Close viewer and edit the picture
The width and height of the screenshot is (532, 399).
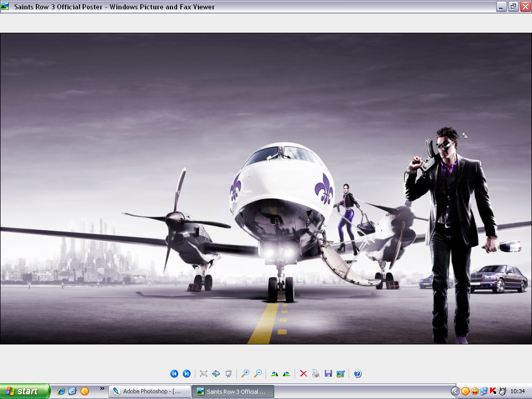(x=341, y=374)
